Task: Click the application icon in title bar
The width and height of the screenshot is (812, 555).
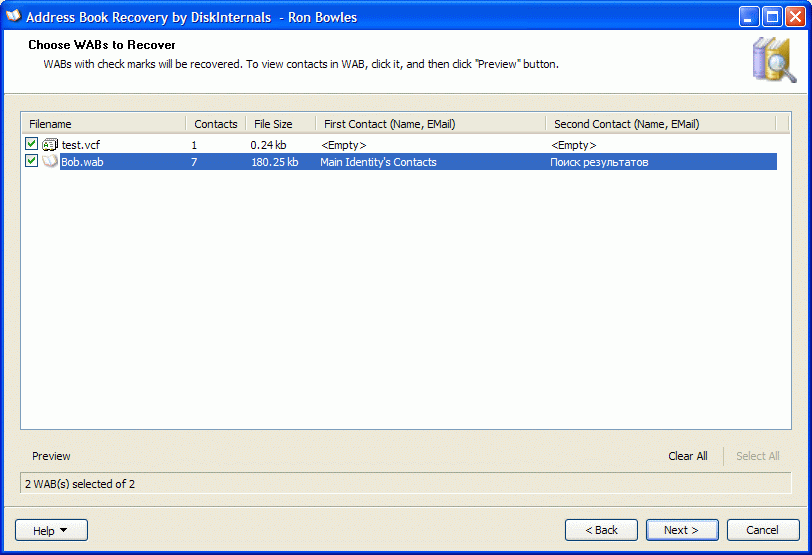Action: tap(13, 17)
